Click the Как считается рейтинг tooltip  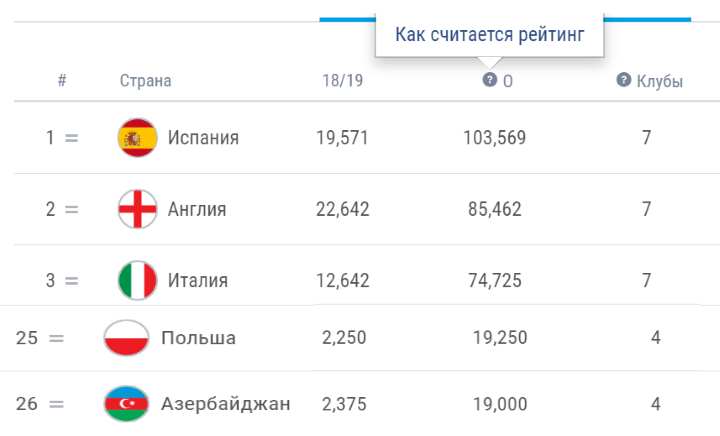point(489,34)
